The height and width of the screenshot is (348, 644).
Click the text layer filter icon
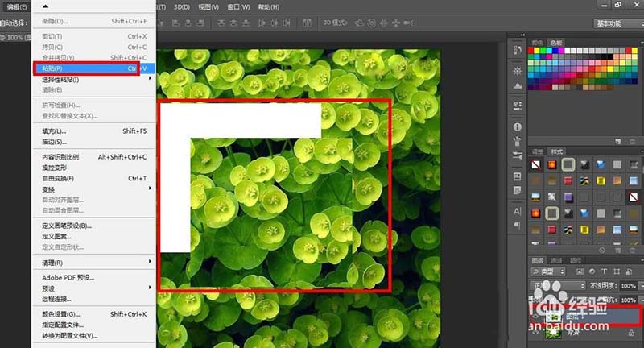(603, 273)
